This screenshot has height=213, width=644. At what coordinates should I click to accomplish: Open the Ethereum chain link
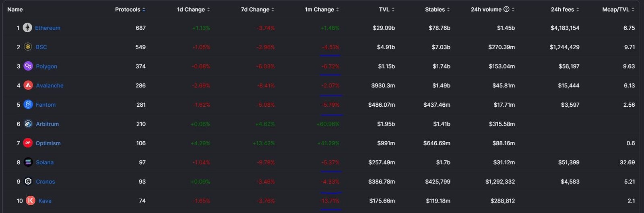point(47,28)
